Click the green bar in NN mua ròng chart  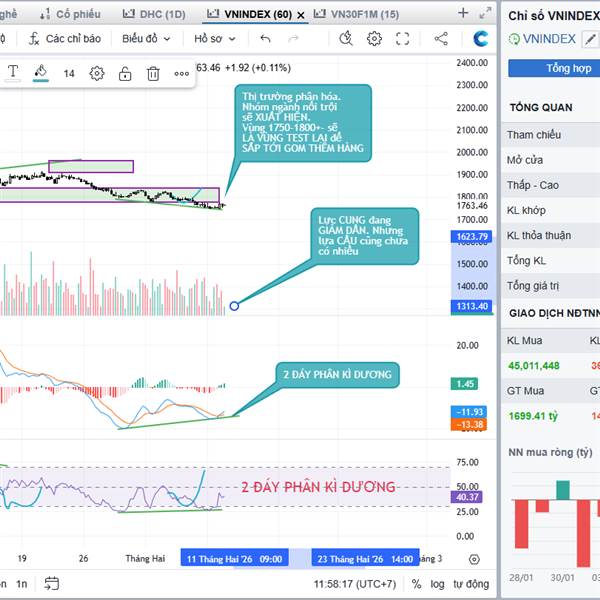563,490
